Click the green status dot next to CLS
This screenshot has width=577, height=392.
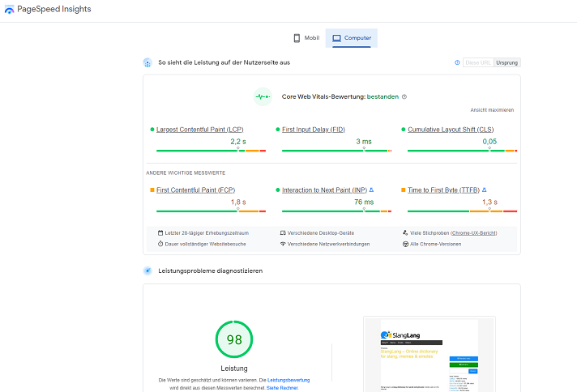[x=404, y=130]
